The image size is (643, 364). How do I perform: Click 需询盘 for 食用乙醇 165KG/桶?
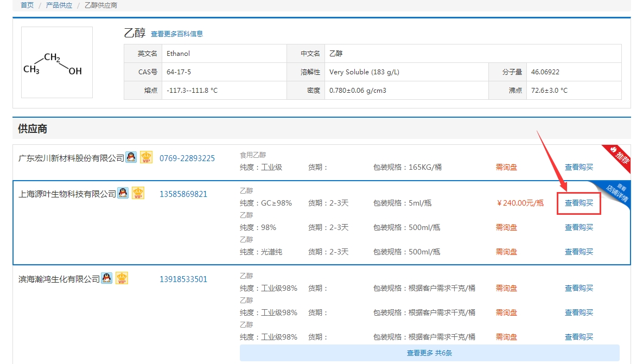tap(506, 167)
